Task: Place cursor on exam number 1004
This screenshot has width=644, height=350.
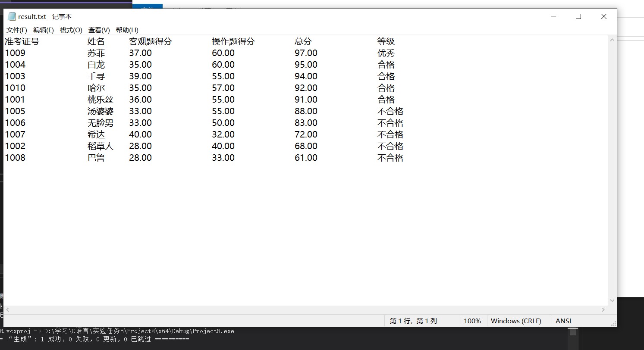Action: (15, 65)
